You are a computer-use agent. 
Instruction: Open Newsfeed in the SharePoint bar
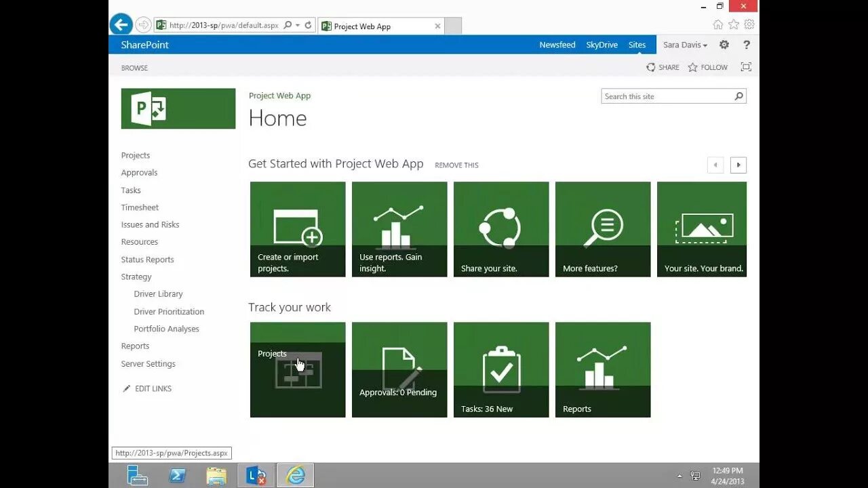557,45
